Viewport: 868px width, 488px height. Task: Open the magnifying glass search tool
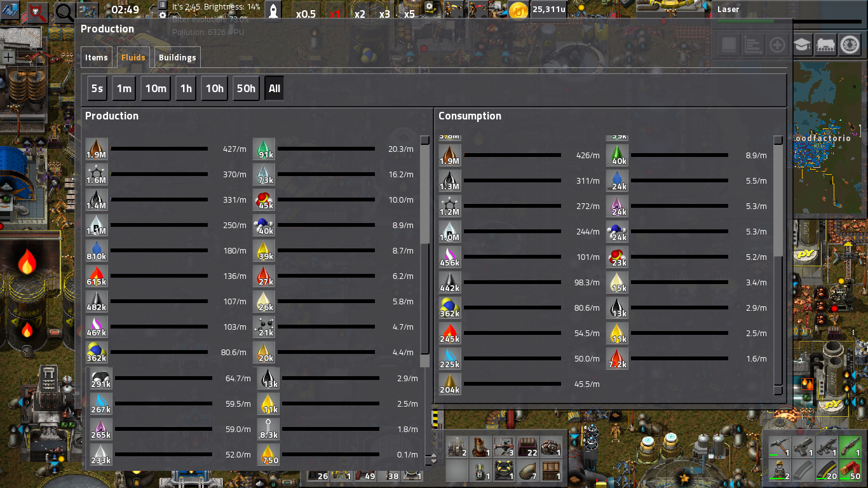tap(64, 11)
